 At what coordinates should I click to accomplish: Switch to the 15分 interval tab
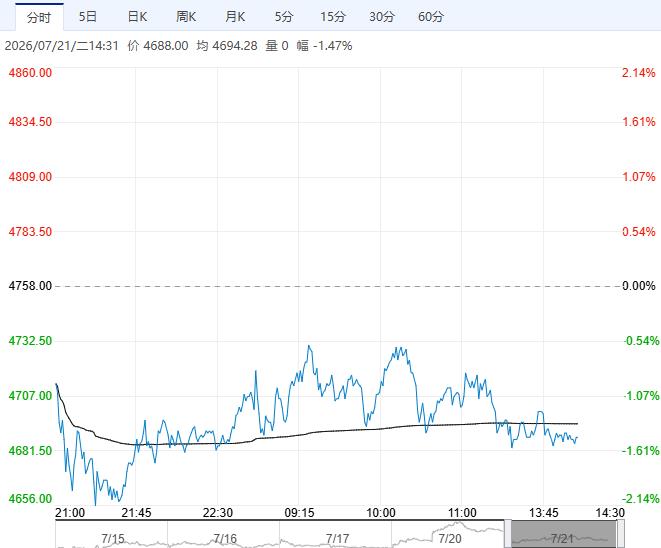pos(333,17)
